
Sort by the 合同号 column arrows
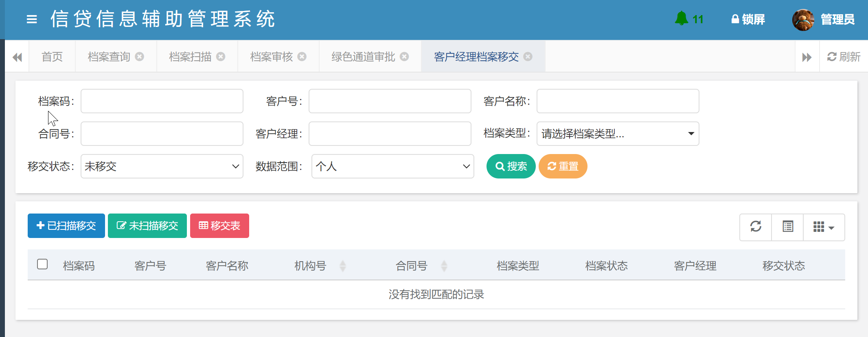(x=444, y=266)
